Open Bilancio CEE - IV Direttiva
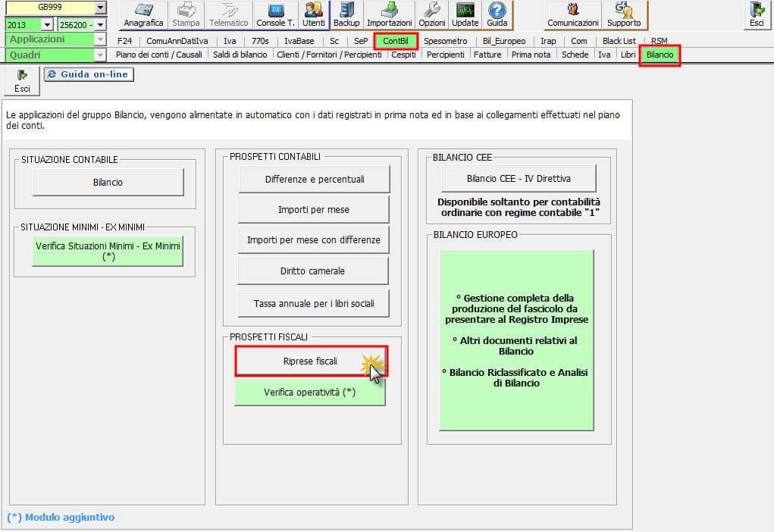Viewport: 774px width, 532px height. tap(519, 179)
